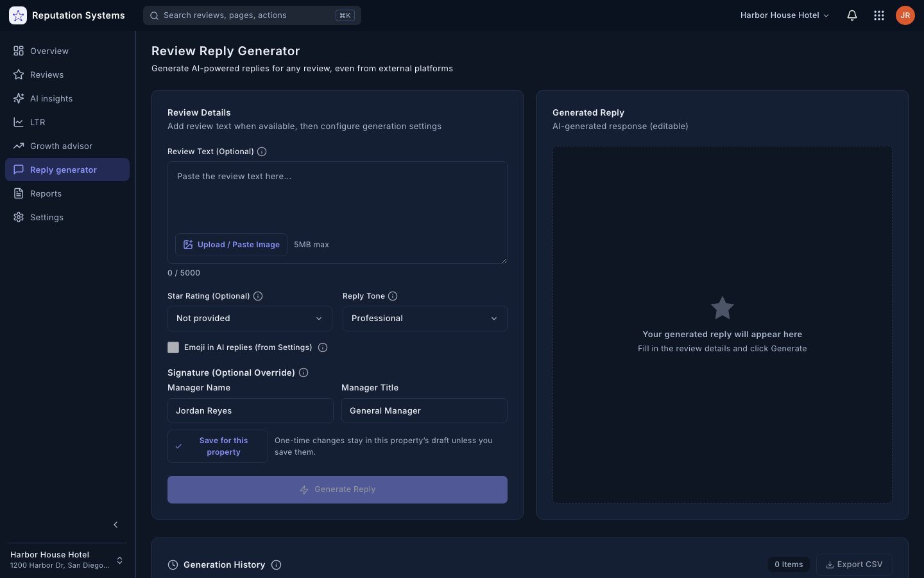Click the info icon beside Signature override
This screenshot has width=924, height=578.
pos(304,372)
